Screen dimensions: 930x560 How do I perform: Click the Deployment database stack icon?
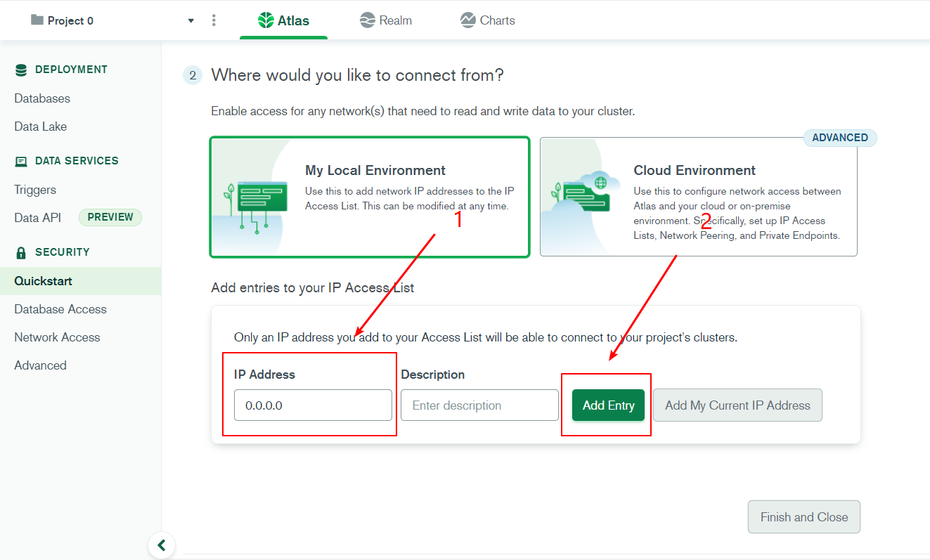coord(21,70)
